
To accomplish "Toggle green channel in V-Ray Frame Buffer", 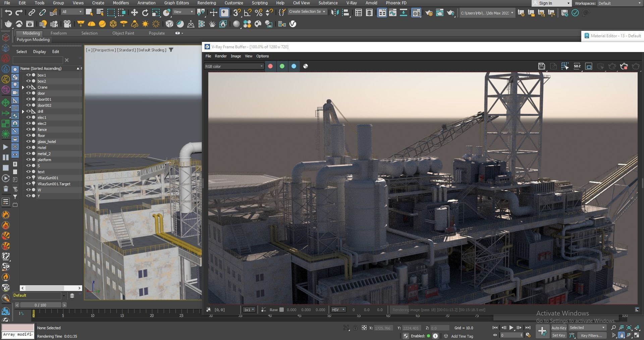I will [282, 66].
